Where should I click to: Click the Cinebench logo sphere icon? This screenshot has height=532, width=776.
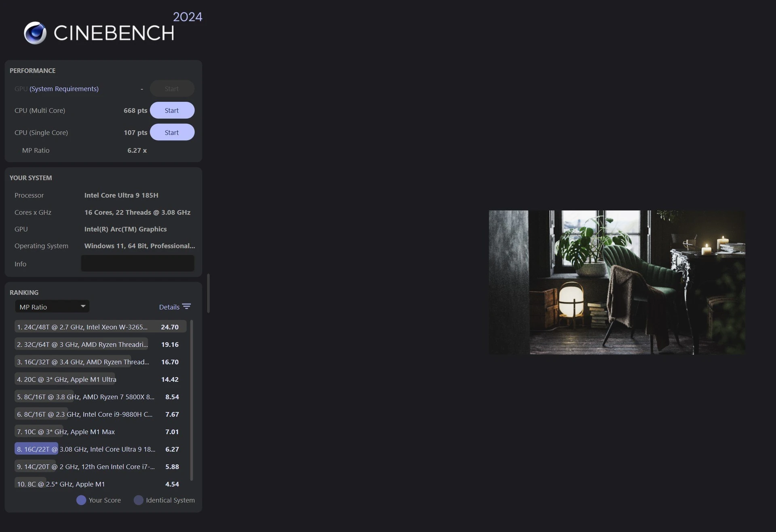(x=35, y=33)
